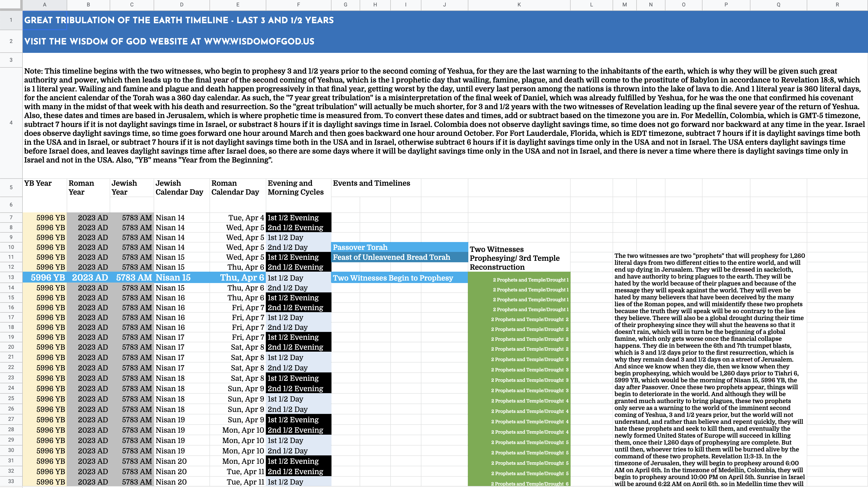
Task: Select column B header
Action: tap(88, 5)
